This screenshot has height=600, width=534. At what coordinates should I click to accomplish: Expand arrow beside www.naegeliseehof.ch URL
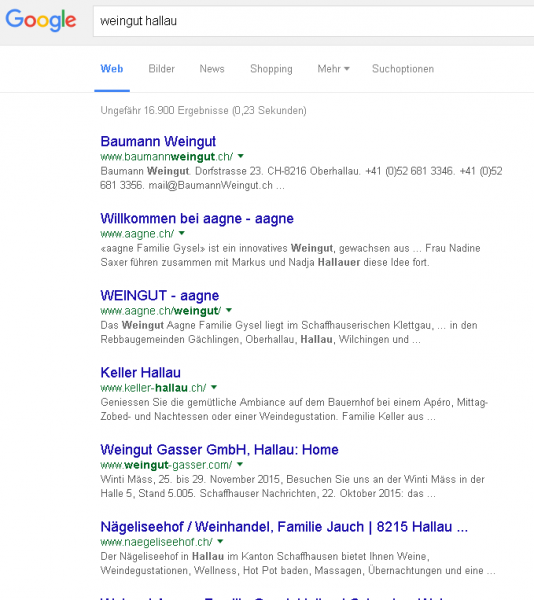pos(220,541)
